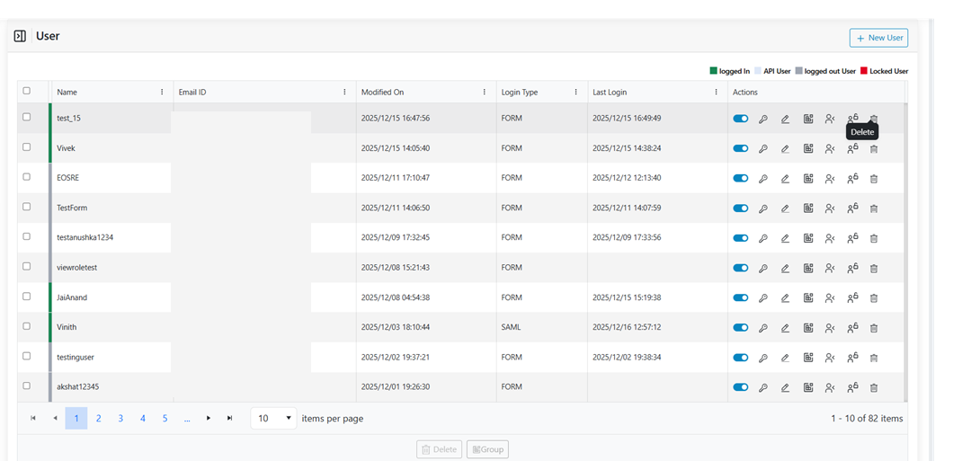This screenshot has height=461, width=980.
Task: Sort by Last Login column header
Action: coord(610,92)
